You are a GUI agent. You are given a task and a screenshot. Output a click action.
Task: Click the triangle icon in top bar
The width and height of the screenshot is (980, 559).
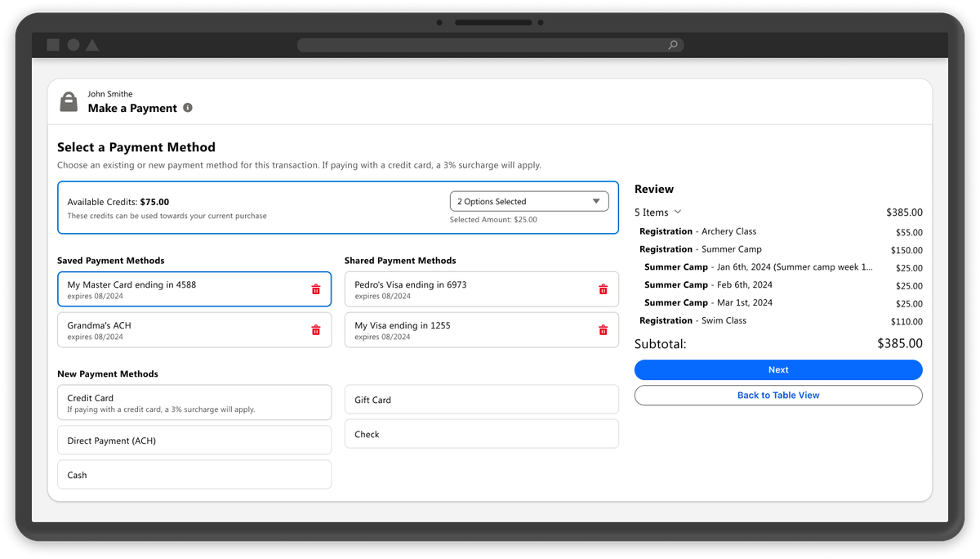click(x=93, y=45)
